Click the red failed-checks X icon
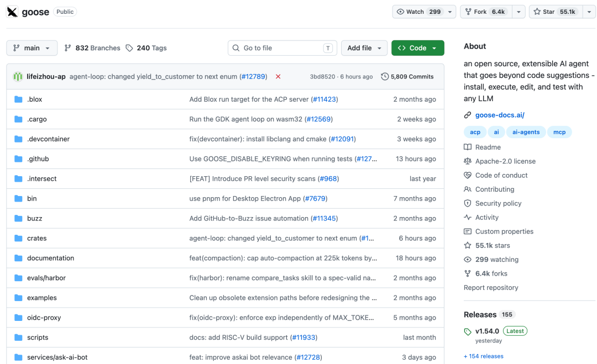597x364 pixels. (x=278, y=76)
